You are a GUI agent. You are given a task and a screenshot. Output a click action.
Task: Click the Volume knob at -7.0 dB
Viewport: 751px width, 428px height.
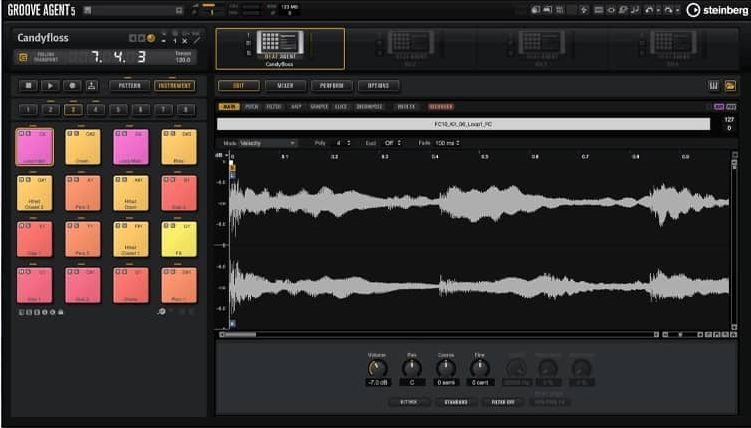click(377, 368)
